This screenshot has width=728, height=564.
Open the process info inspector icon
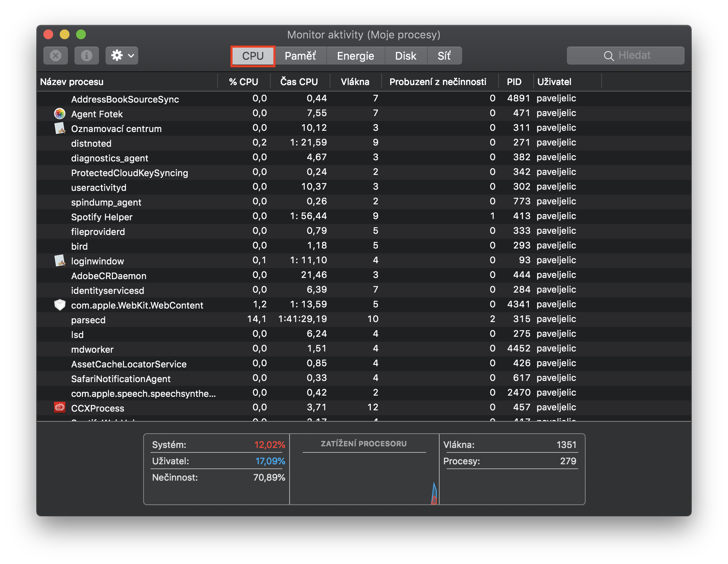tap(86, 56)
